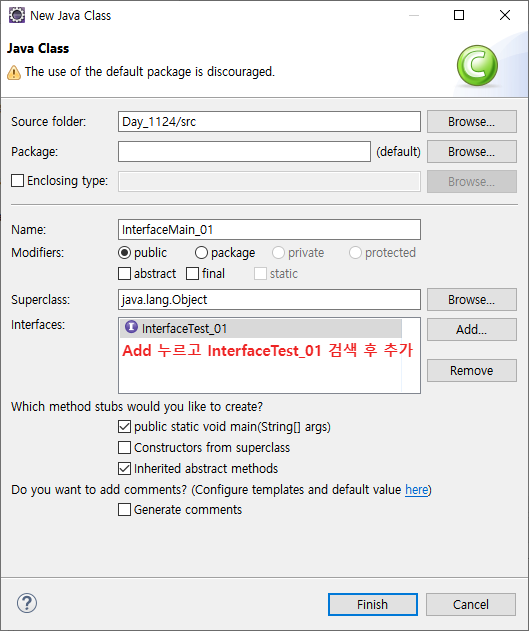This screenshot has width=529, height=631.
Task: Select InterfaceTest_01 in Interfaces list
Action: (x=261, y=328)
